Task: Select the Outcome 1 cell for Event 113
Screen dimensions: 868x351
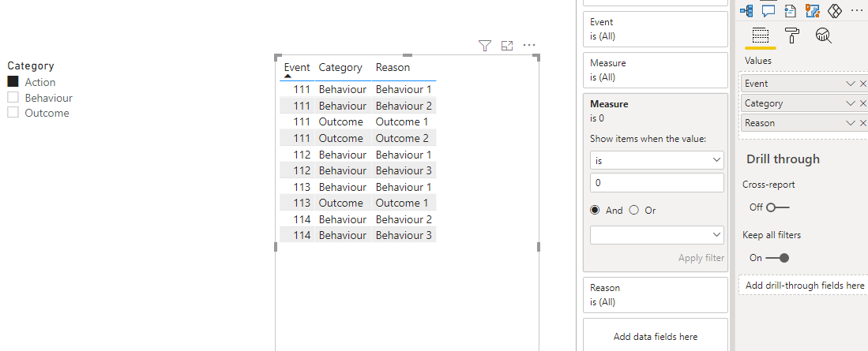Action: pos(403,203)
